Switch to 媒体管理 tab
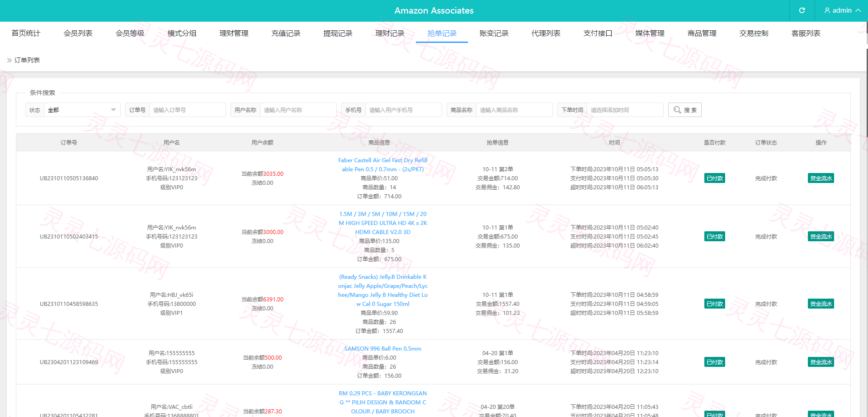Image resolution: width=868 pixels, height=417 pixels. pos(650,33)
